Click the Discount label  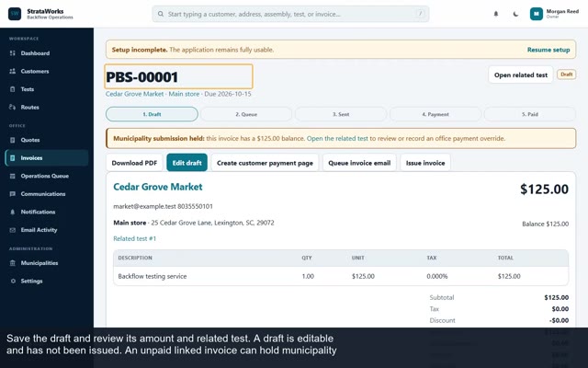click(443, 320)
